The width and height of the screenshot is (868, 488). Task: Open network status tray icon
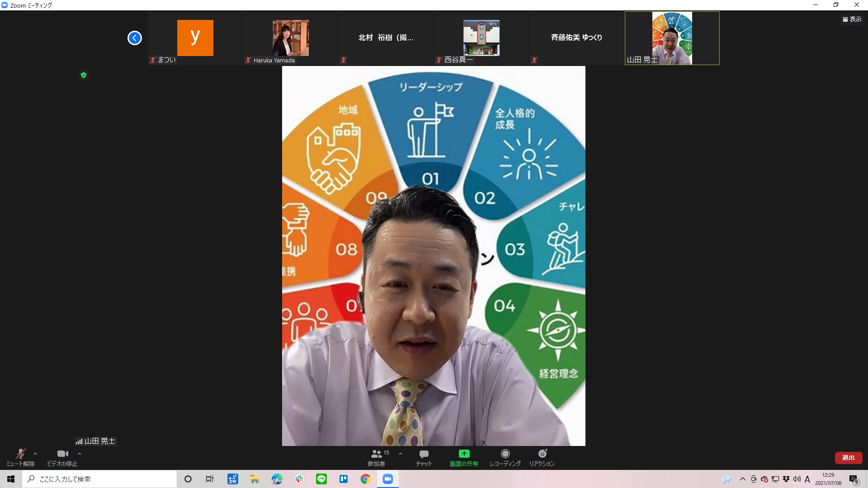[775, 479]
